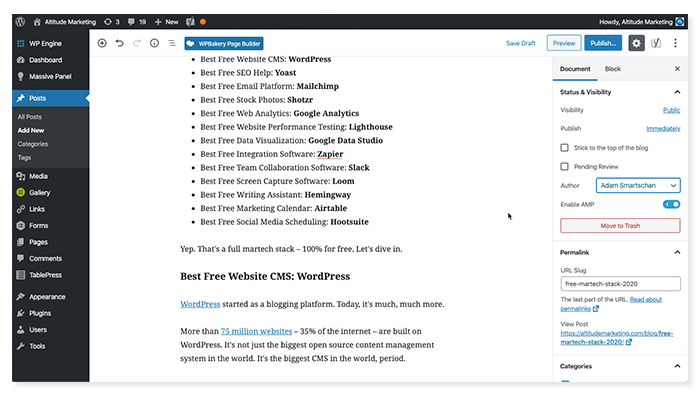Check the Pending Review box

564,166
